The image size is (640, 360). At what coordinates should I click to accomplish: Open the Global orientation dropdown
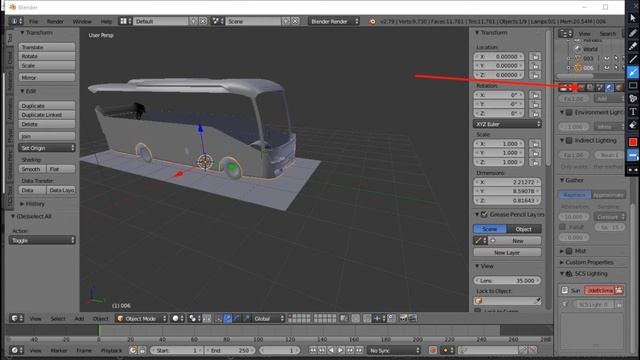[x=268, y=318]
